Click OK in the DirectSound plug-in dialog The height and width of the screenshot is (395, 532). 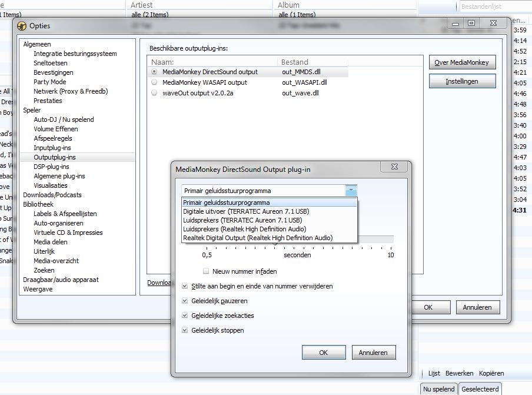[x=324, y=353]
